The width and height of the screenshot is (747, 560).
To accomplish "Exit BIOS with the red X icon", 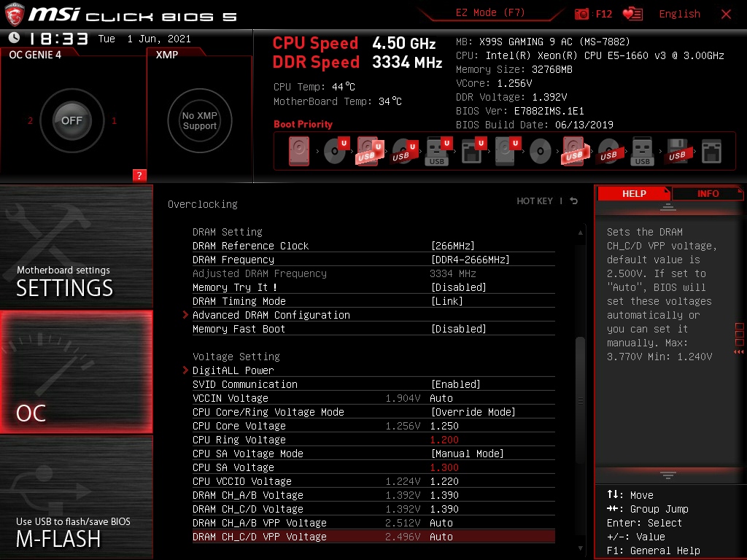I will click(726, 14).
